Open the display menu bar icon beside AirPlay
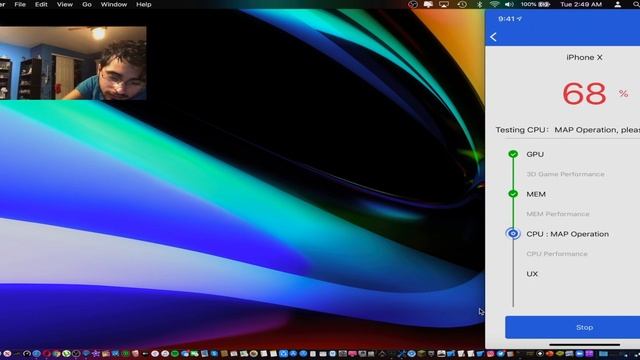 428,4
